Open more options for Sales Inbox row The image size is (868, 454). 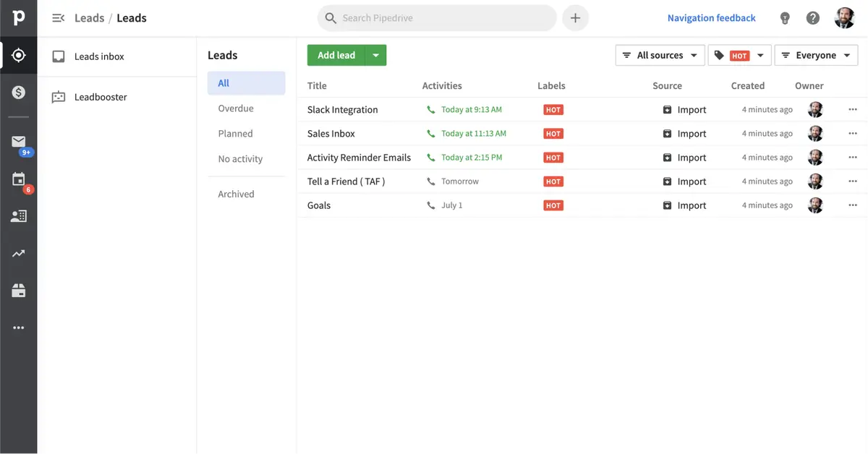coord(853,134)
